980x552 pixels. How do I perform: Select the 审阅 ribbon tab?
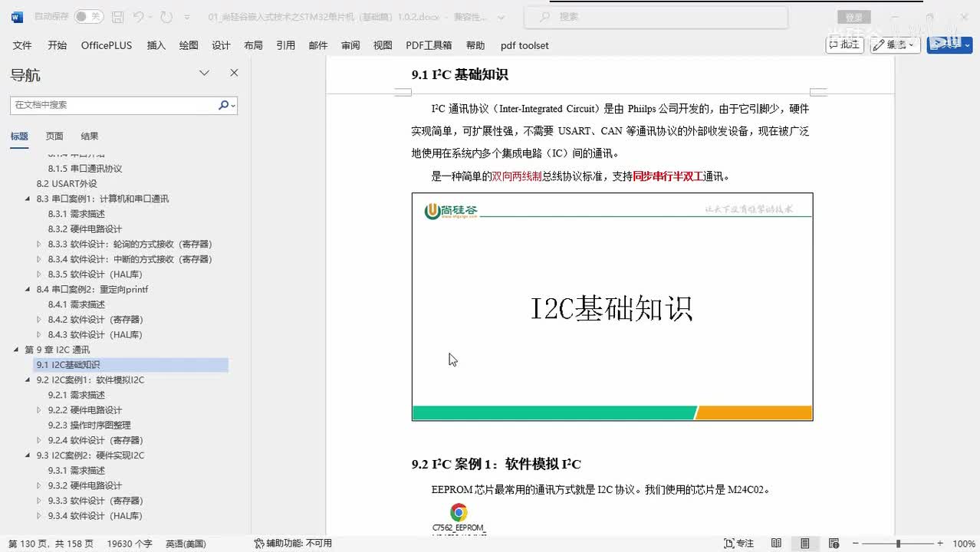click(x=350, y=45)
